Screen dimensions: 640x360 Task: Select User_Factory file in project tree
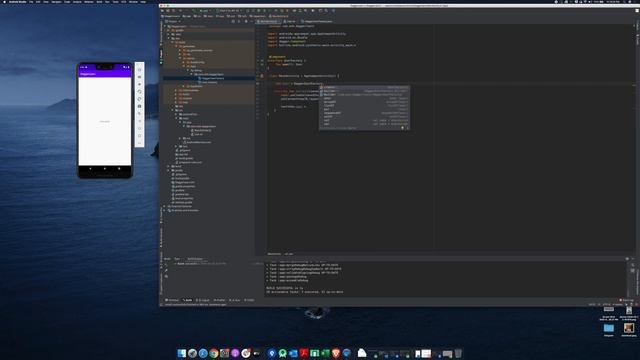click(209, 82)
